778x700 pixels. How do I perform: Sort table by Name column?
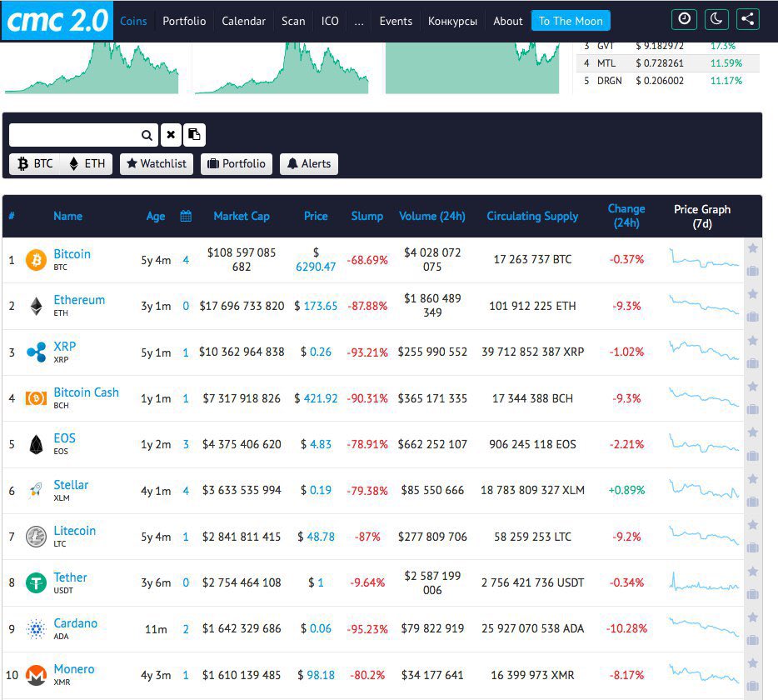pyautogui.click(x=68, y=216)
